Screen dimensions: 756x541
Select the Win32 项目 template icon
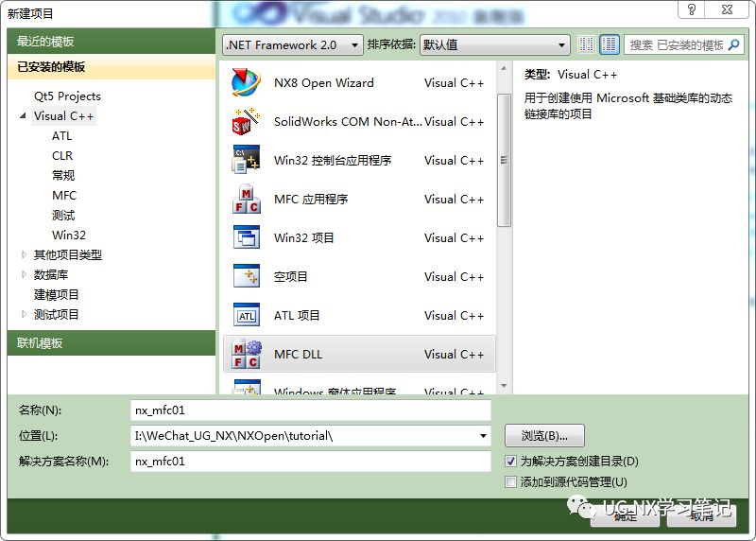tap(247, 237)
